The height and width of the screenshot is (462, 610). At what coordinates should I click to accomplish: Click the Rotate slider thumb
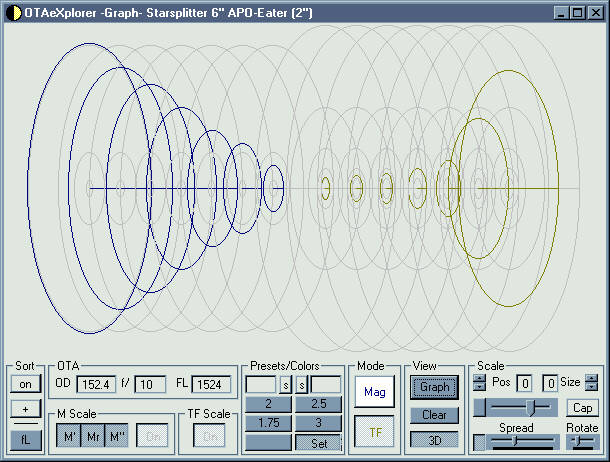coord(578,441)
